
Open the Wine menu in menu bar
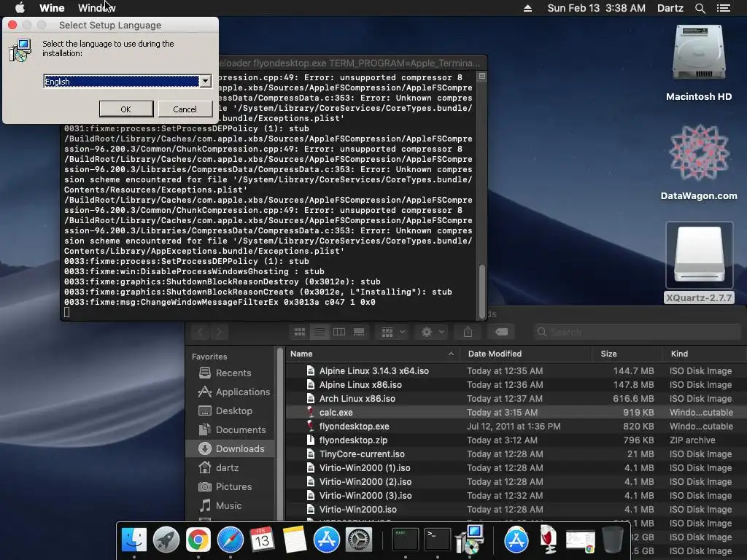tap(52, 8)
